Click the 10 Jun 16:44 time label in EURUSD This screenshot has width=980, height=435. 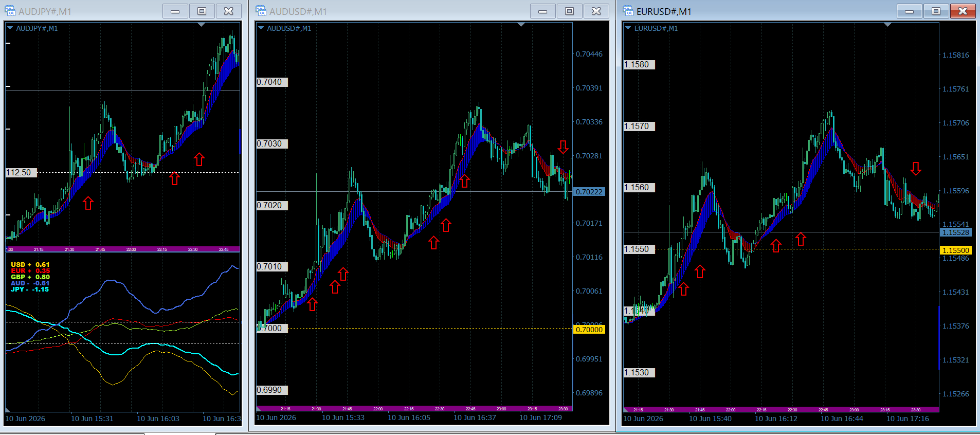point(842,419)
